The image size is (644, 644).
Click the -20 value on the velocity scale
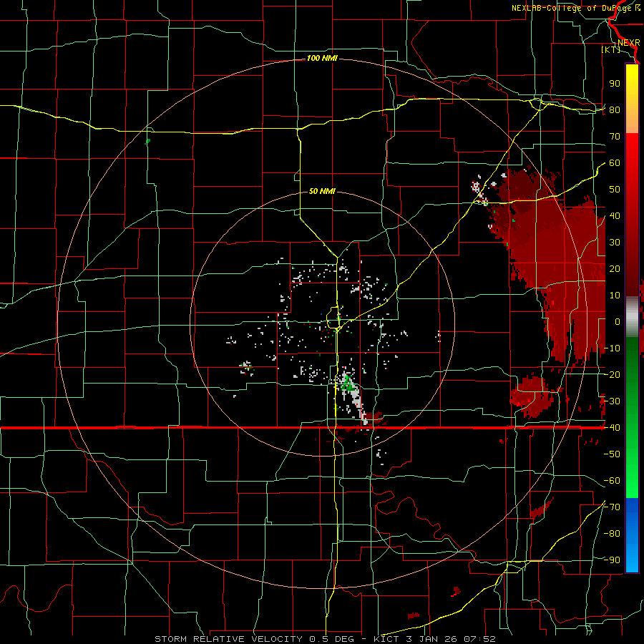[612, 375]
